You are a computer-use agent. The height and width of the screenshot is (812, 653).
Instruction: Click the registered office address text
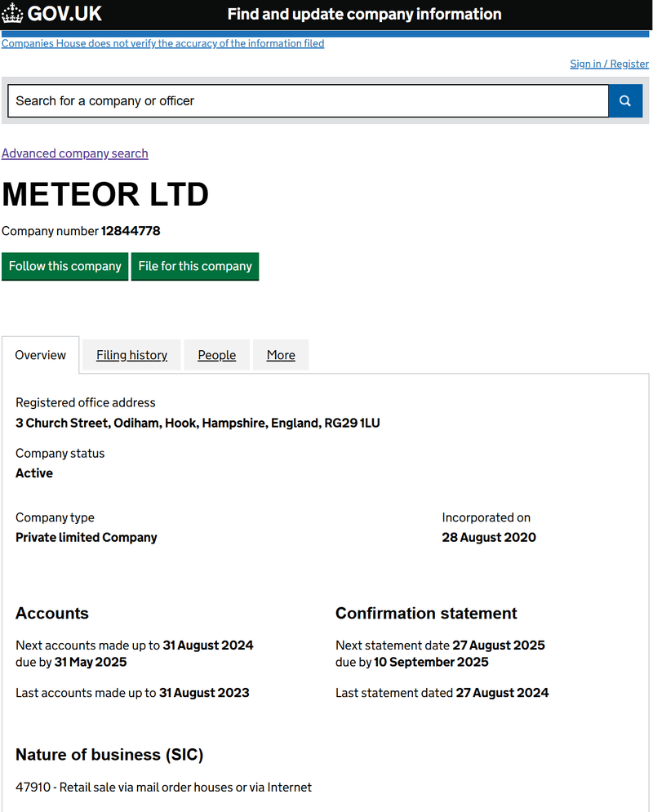tap(198, 423)
